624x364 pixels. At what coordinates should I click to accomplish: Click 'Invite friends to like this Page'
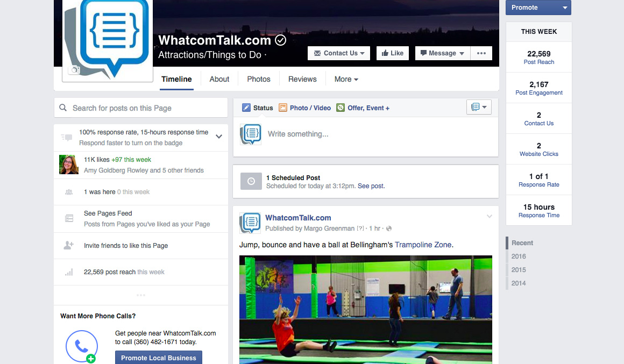tap(126, 246)
